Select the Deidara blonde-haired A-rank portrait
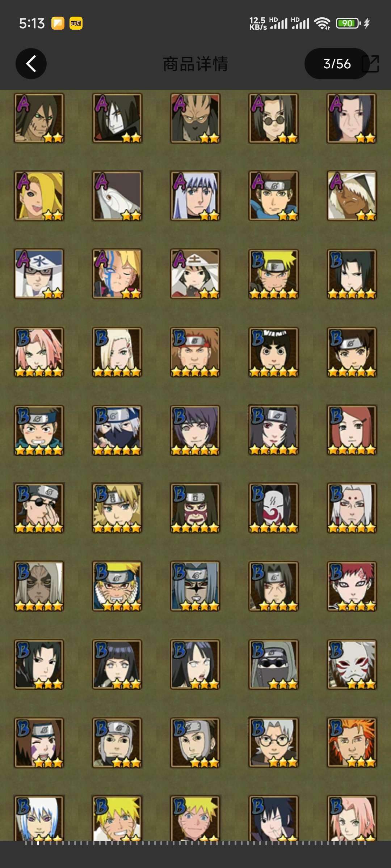This screenshot has height=868, width=391. click(x=39, y=196)
